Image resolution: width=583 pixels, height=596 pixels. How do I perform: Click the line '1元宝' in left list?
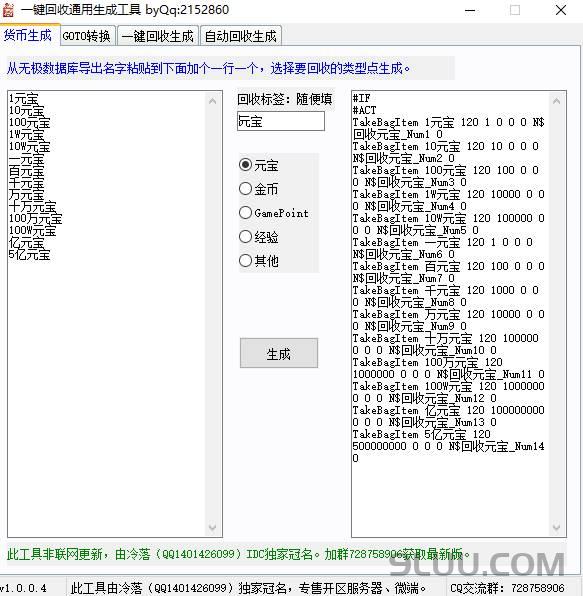[x=24, y=99]
